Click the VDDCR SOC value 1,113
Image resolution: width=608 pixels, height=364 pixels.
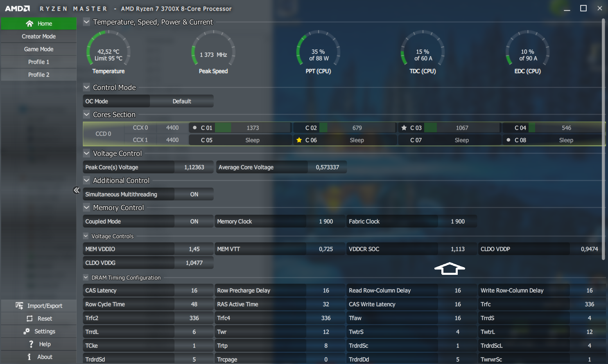pos(458,249)
